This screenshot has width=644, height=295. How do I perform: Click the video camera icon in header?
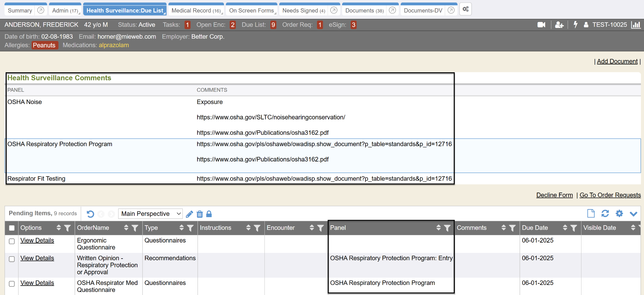(x=541, y=25)
